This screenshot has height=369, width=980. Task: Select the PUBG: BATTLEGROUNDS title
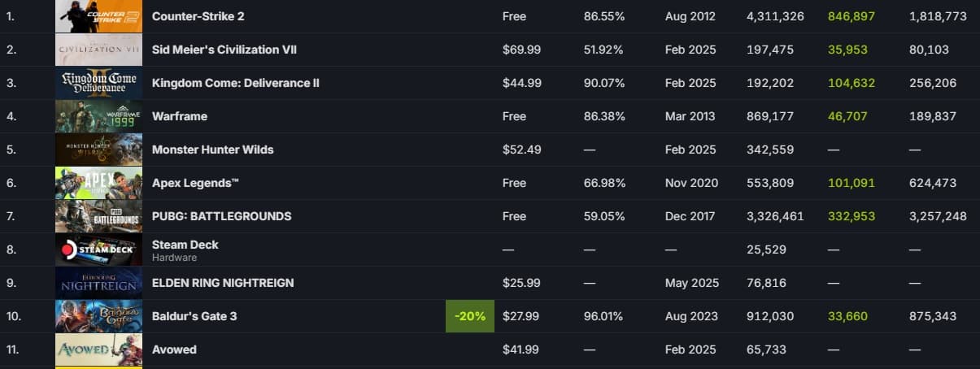[221, 216]
